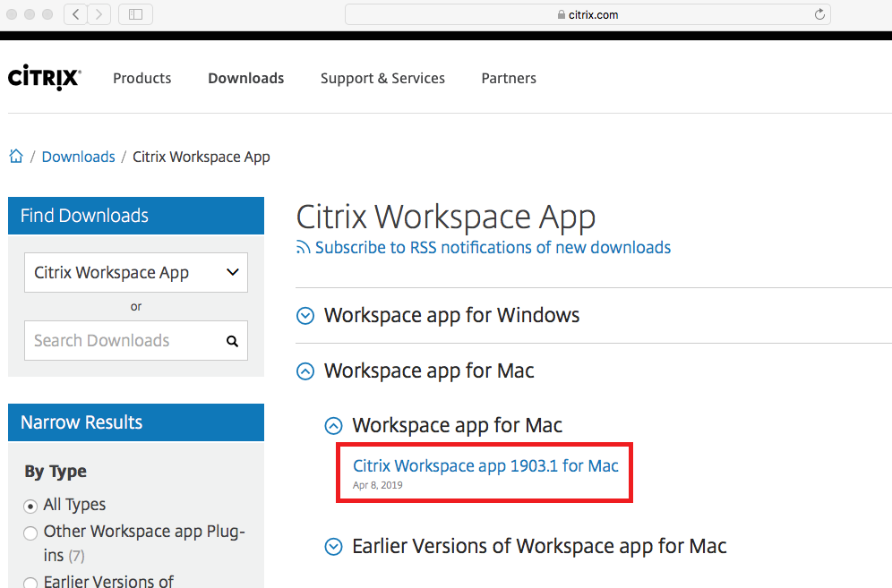Click the citrix.com address bar
The width and height of the screenshot is (892, 588).
pyautogui.click(x=588, y=14)
